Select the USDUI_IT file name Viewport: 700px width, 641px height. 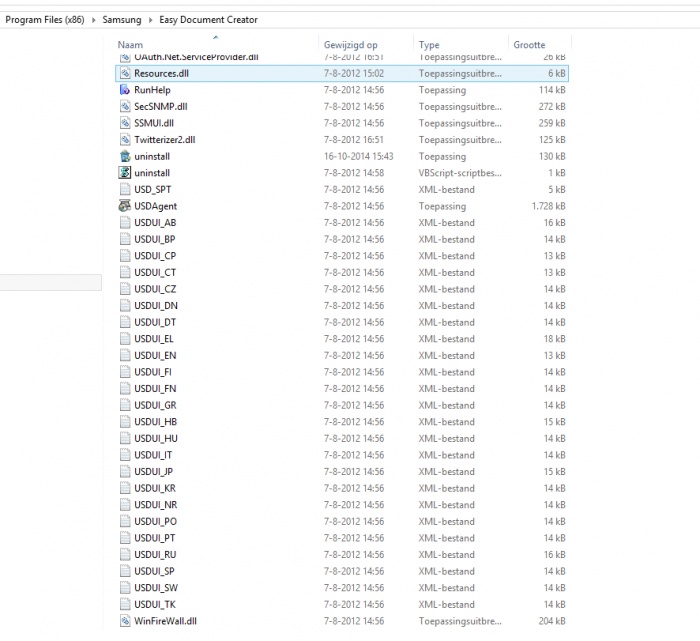click(x=153, y=455)
